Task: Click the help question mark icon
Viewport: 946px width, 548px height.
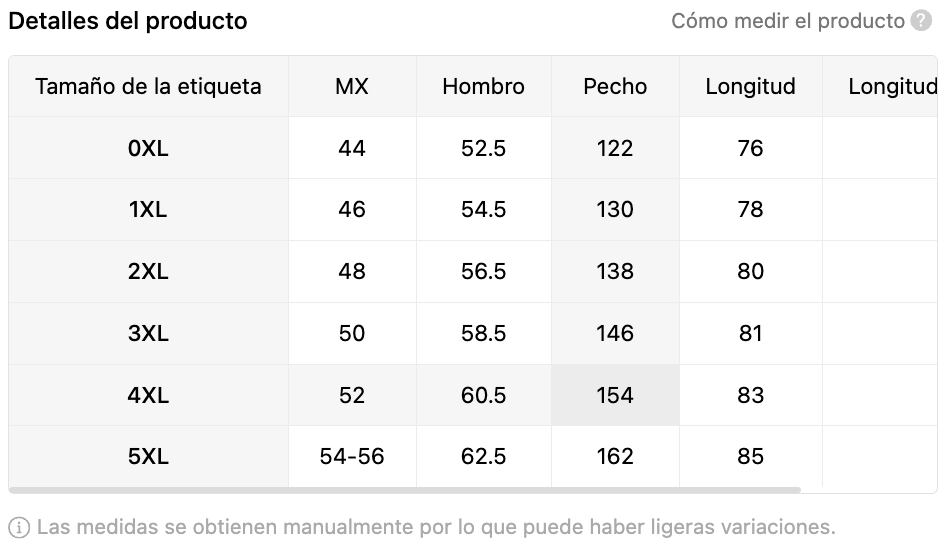Action: 921,21
